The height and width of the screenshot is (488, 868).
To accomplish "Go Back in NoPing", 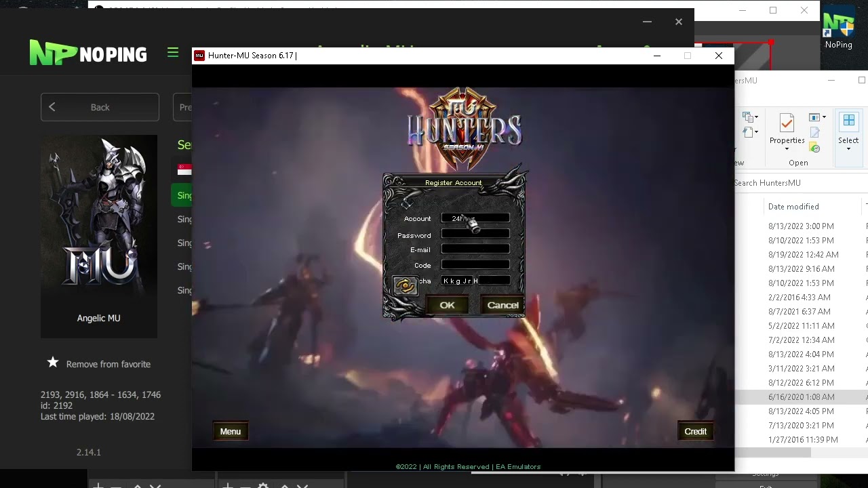I will [x=100, y=107].
